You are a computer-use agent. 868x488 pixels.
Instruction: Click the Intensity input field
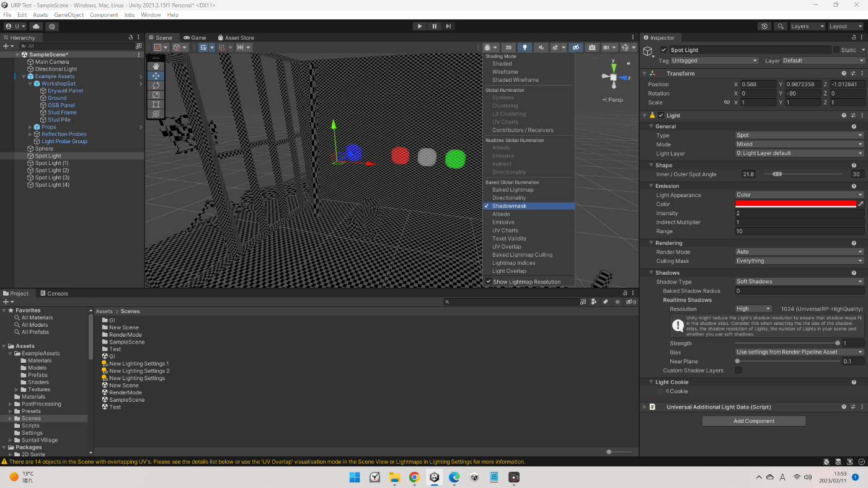point(799,213)
